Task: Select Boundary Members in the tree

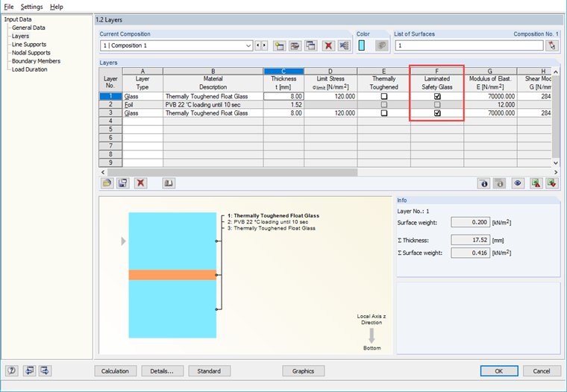Action: tap(36, 61)
